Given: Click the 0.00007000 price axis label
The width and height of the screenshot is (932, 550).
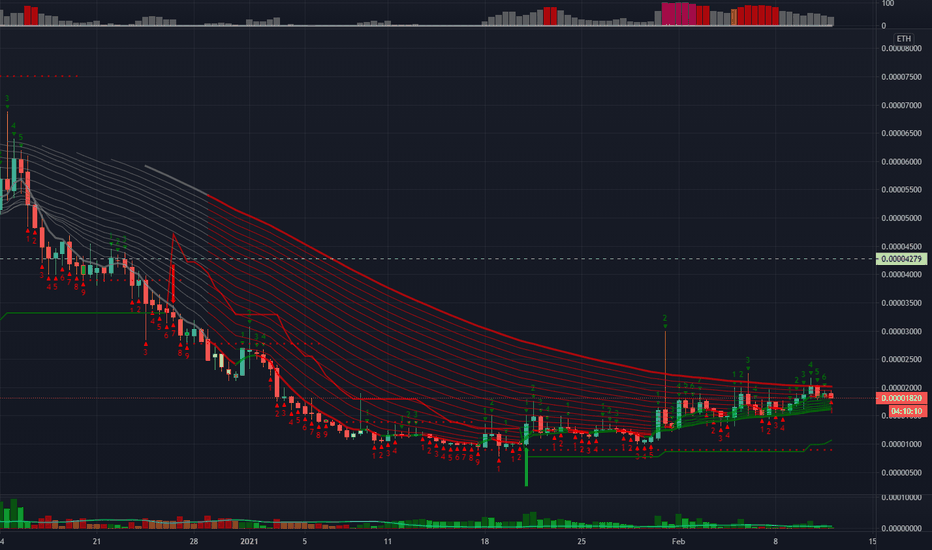Looking at the screenshot, I should [x=901, y=105].
